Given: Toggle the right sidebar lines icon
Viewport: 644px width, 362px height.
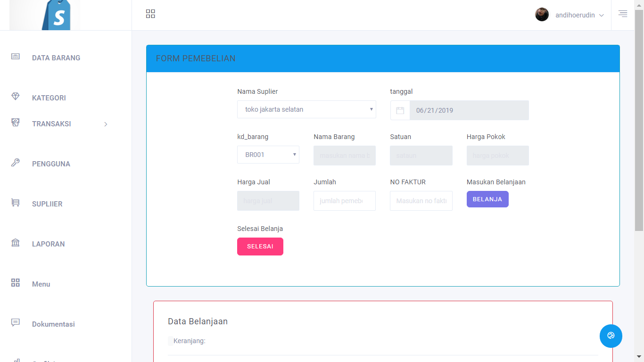Looking at the screenshot, I should [x=623, y=14].
